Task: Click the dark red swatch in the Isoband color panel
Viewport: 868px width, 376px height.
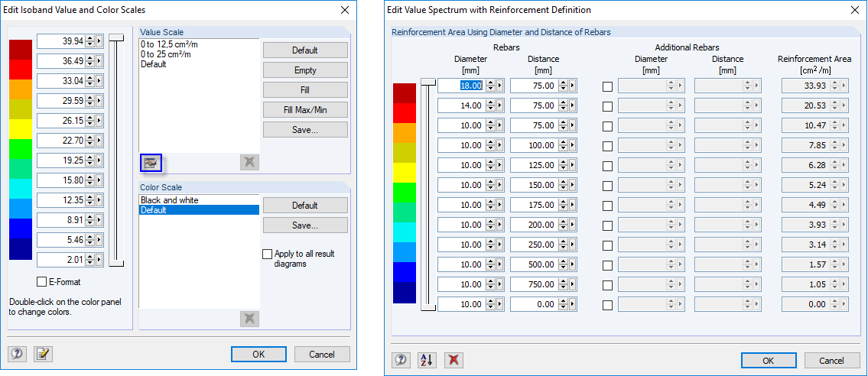Action: 21,50
